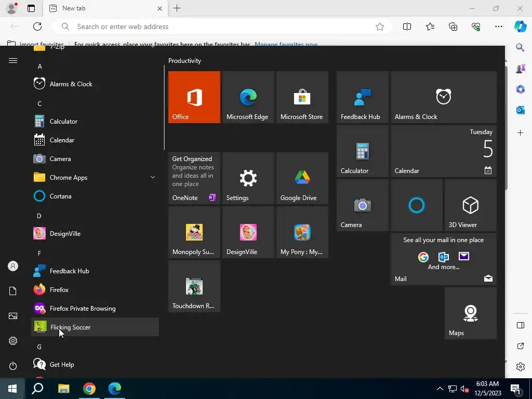The image size is (532, 399).
Task: Open Feedback Hub from the app list
Action: (x=95, y=271)
